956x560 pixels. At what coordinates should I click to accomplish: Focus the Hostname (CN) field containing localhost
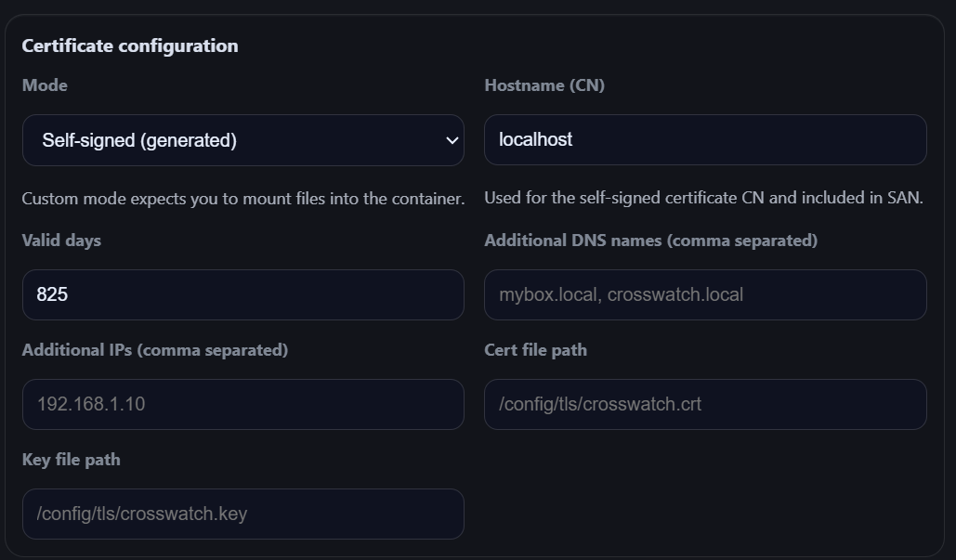coord(704,139)
